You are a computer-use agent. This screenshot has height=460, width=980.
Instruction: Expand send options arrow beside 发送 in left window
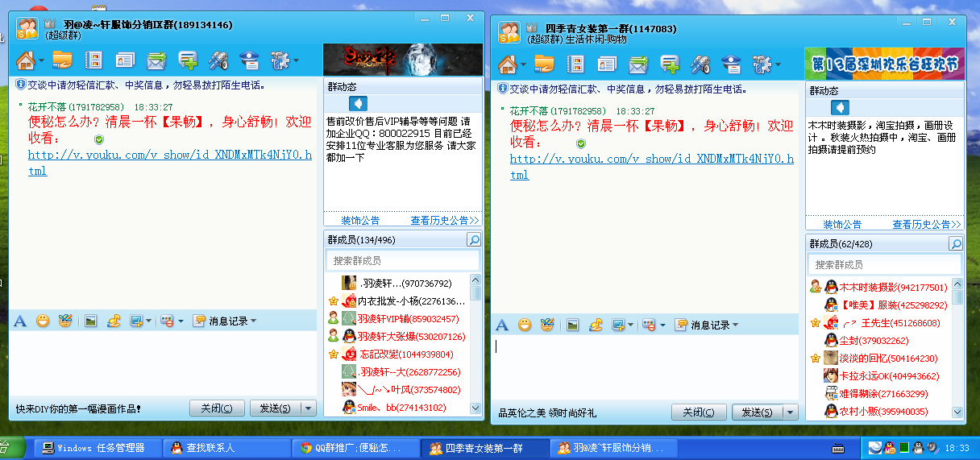coord(307,408)
